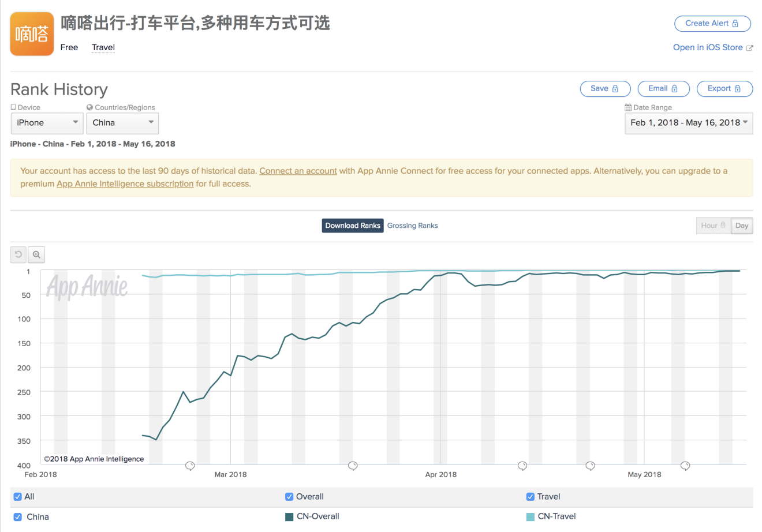The height and width of the screenshot is (532, 762).
Task: Click the external link icon beside iOS Store
Action: pos(749,48)
